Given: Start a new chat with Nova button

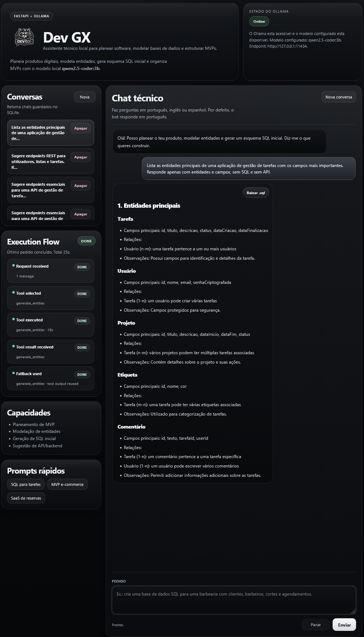Looking at the screenshot, I should (x=84, y=97).
